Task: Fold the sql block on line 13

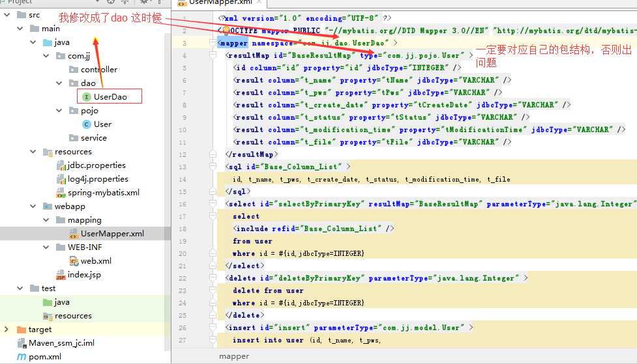Action: 213,167
